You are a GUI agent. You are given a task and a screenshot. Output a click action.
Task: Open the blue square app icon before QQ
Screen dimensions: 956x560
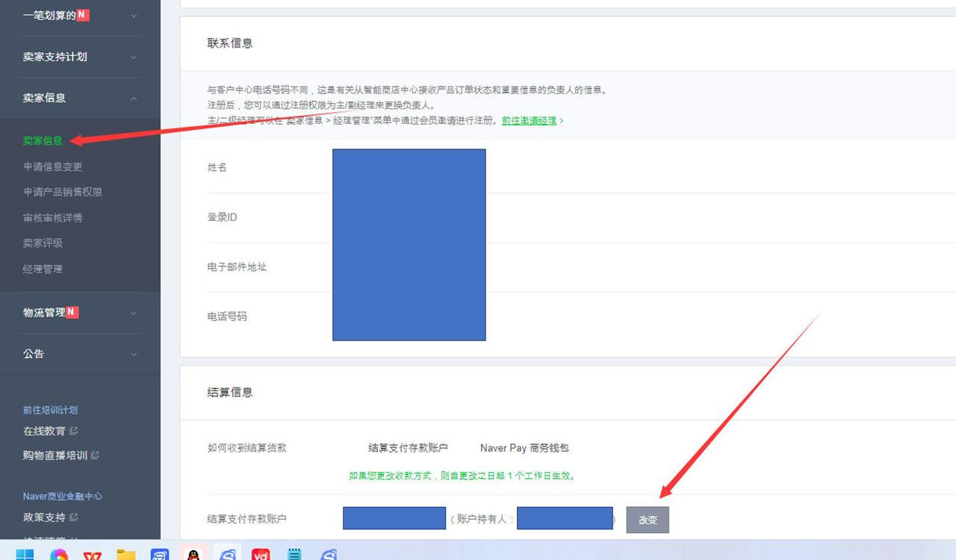coord(160,555)
